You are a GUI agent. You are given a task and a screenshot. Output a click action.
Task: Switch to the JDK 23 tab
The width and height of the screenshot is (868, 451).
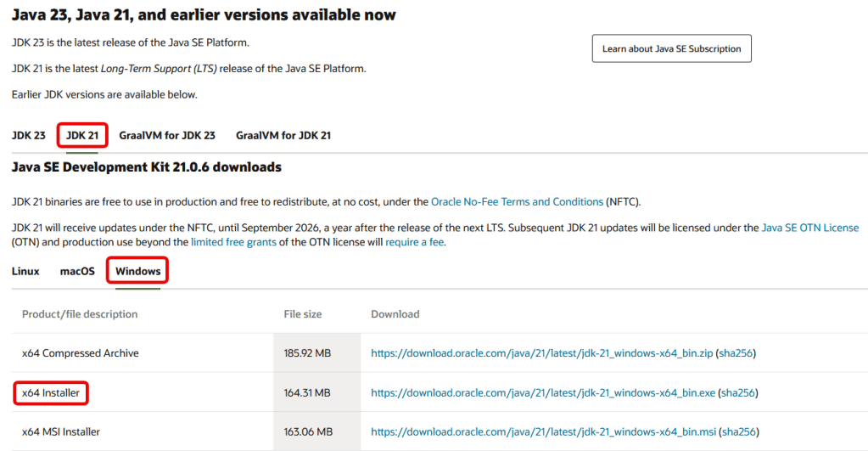(x=29, y=135)
